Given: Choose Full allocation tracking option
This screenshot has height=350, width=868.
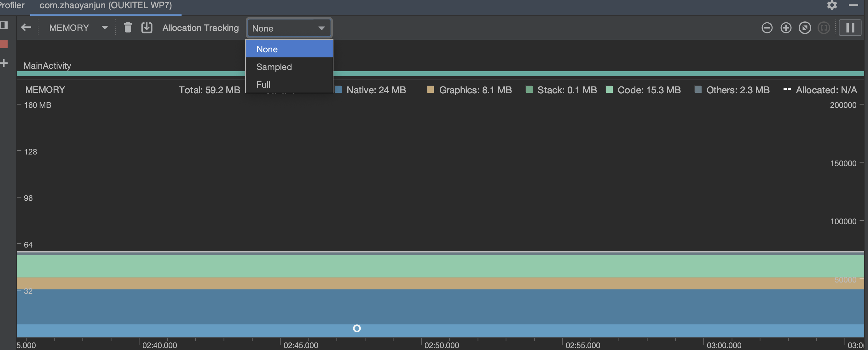Looking at the screenshot, I should click(x=289, y=84).
